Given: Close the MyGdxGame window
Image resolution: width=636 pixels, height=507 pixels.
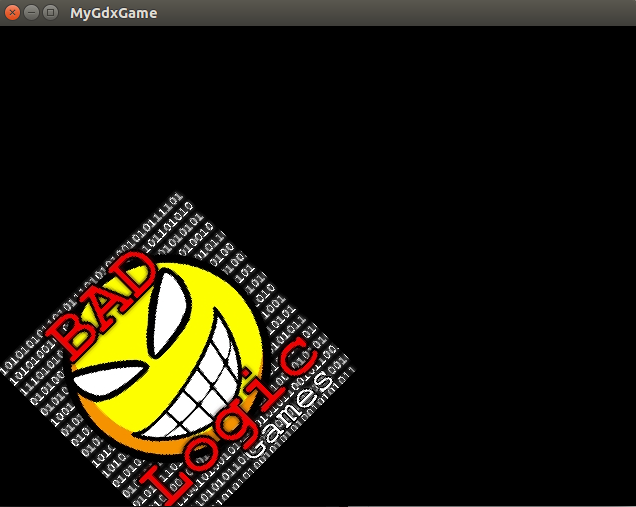Looking at the screenshot, I should (13, 13).
